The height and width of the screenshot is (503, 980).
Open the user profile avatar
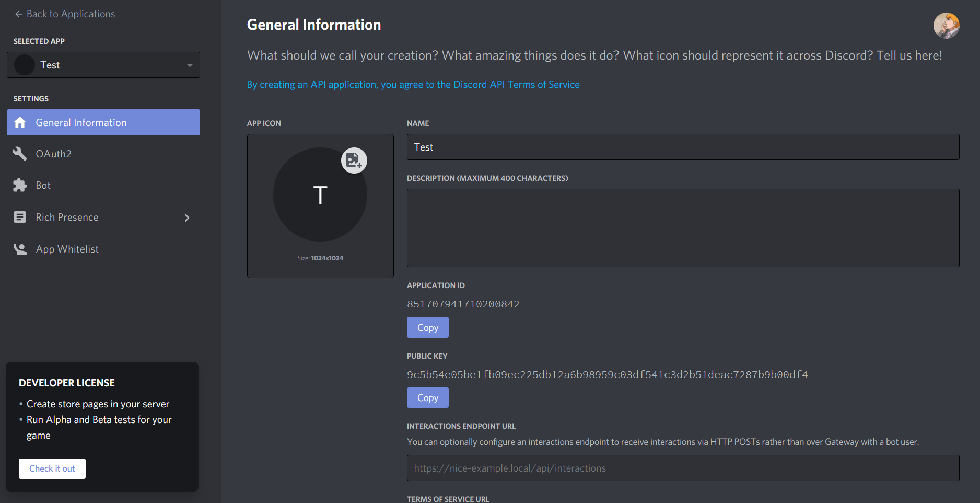tap(947, 26)
